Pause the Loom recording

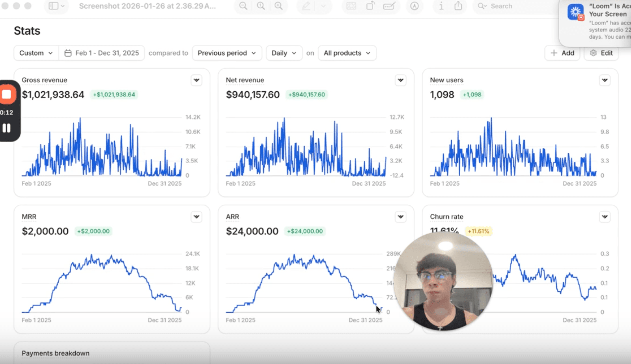click(6, 128)
